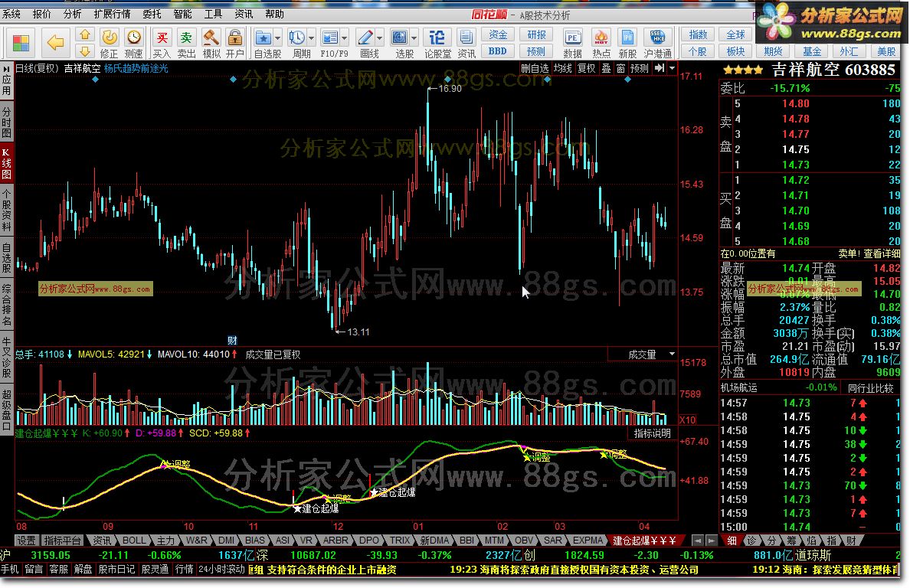Click the 指标说明 button
Screen dimensions: 910x588
tap(653, 433)
